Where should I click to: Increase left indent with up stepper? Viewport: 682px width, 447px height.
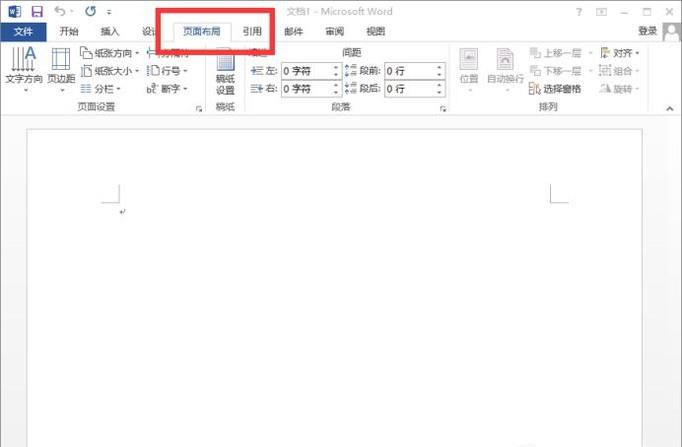[x=336, y=67]
